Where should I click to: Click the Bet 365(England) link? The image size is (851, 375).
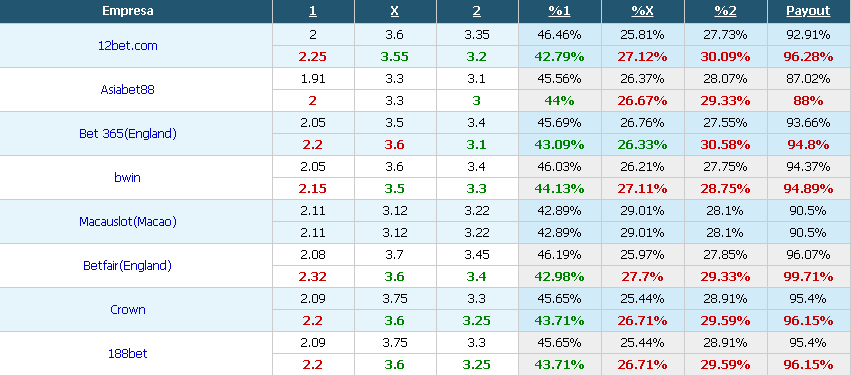pyautogui.click(x=128, y=134)
